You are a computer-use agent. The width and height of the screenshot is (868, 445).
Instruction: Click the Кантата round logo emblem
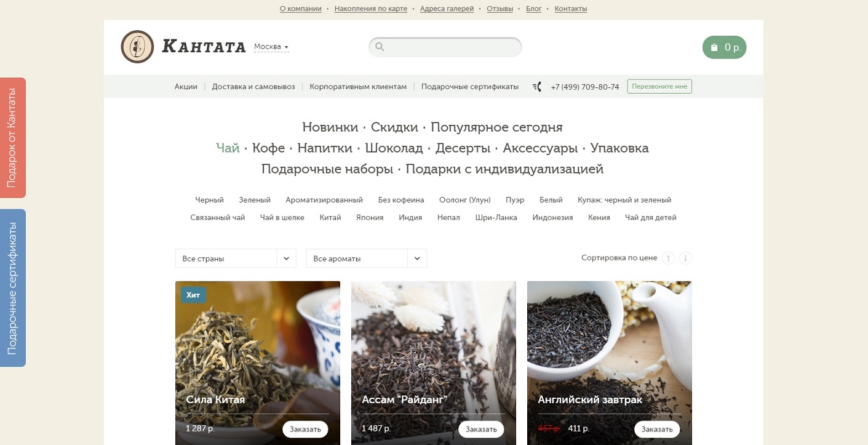click(x=137, y=47)
